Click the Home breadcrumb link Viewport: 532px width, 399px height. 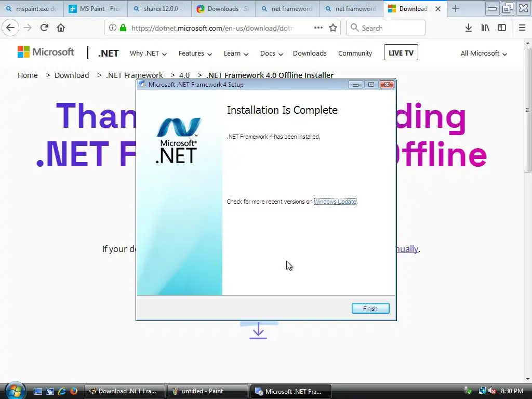[28, 75]
